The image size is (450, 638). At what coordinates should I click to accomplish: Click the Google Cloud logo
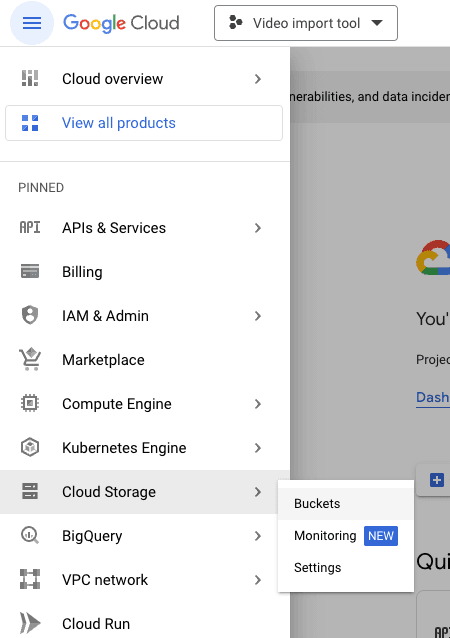121,23
